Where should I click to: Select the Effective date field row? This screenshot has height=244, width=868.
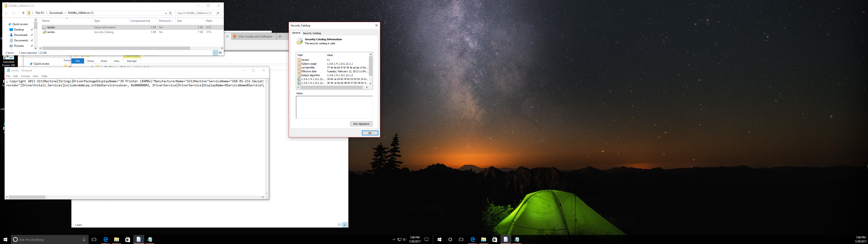309,71
